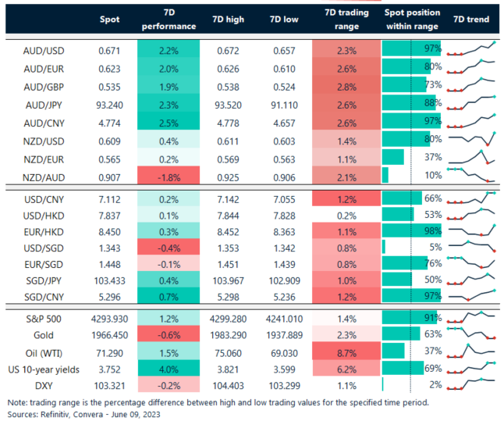Click the SGD/CNY 7D trend sparkline
504x421 pixels.
(473, 296)
